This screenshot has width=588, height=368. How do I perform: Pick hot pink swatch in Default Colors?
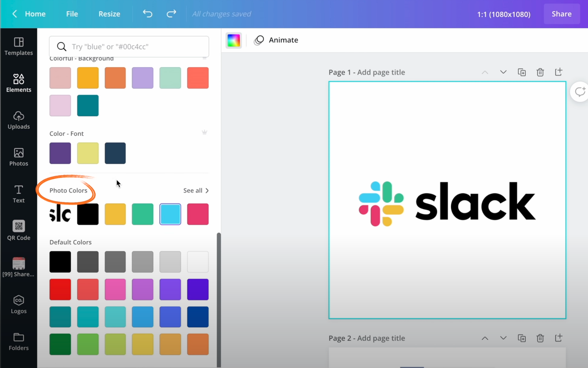pos(115,289)
